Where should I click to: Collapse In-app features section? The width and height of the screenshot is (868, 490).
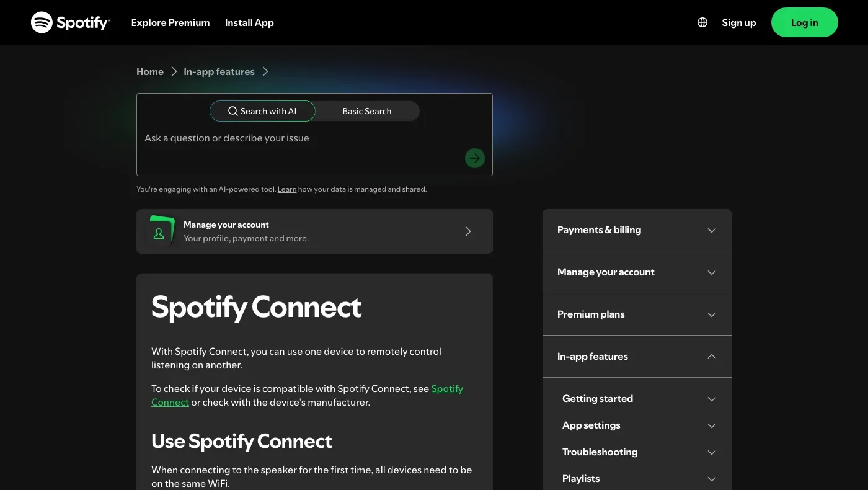pos(637,357)
